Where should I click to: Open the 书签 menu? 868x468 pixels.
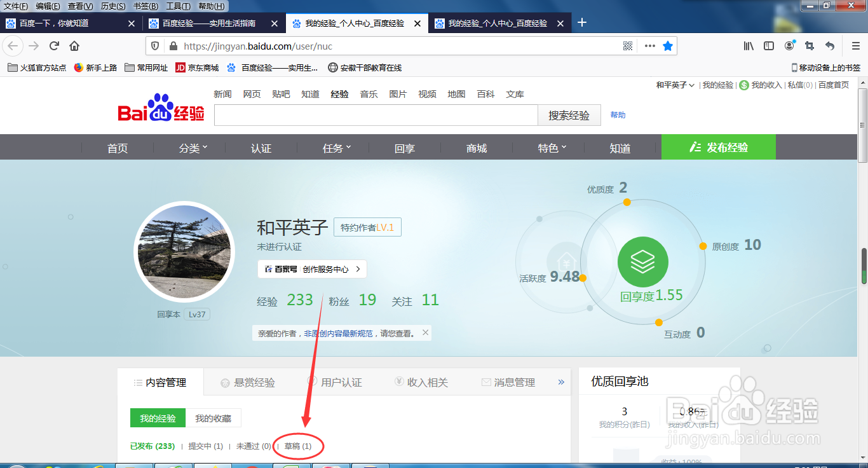click(144, 5)
